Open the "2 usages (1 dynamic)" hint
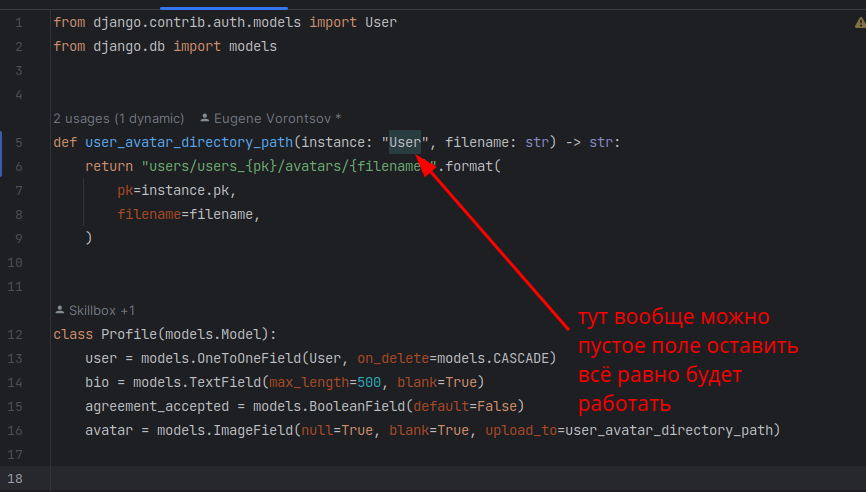The height and width of the screenshot is (492, 866). [x=119, y=119]
